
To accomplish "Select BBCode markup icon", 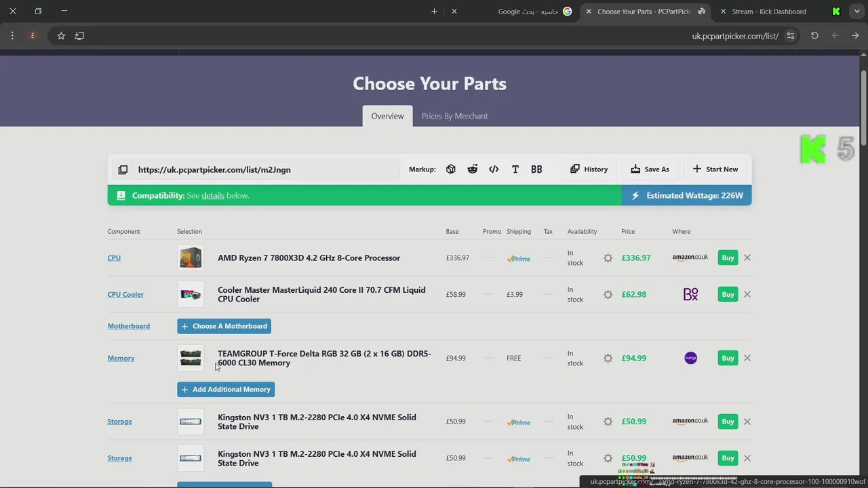I will click(x=536, y=169).
